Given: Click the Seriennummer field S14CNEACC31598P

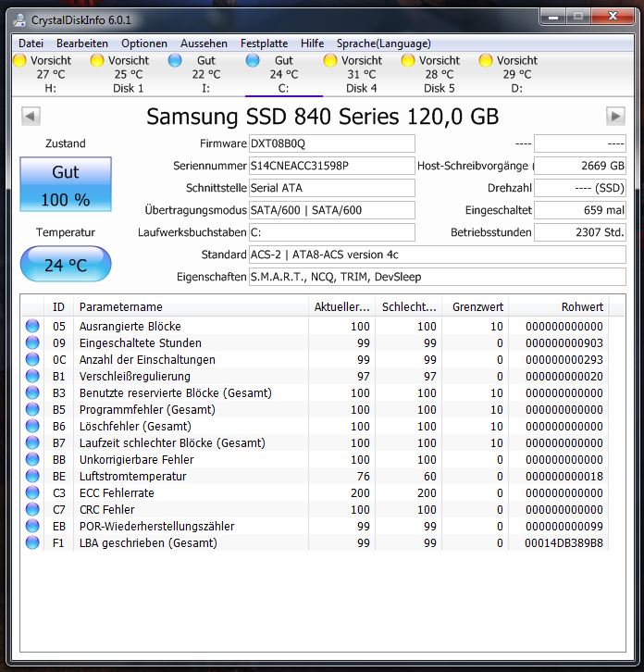Looking at the screenshot, I should pyautogui.click(x=331, y=166).
